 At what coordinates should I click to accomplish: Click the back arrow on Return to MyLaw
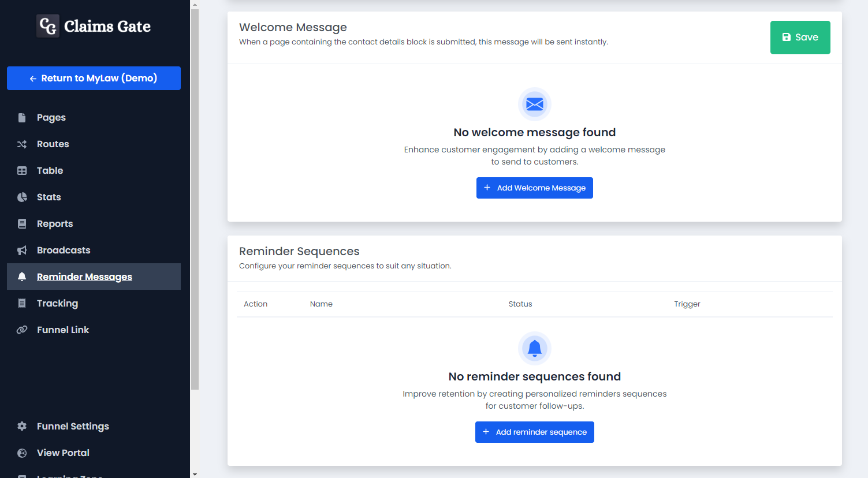[x=33, y=79]
